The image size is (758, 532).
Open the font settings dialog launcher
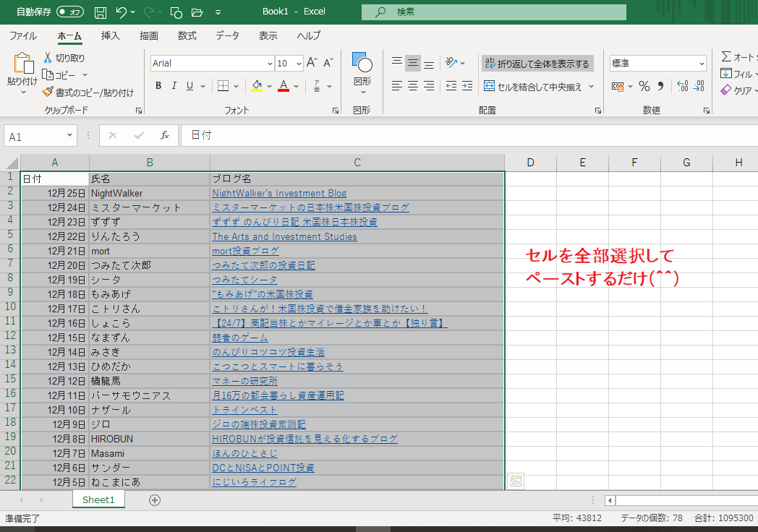[x=336, y=111]
